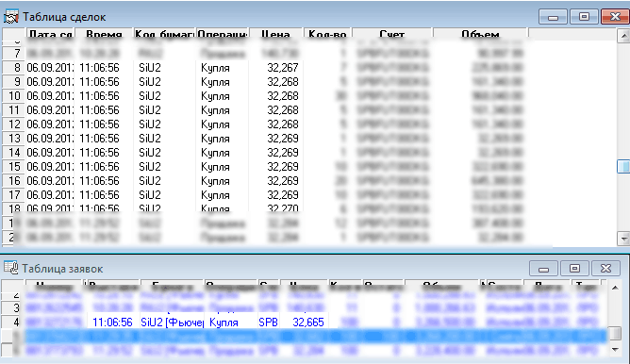The width and height of the screenshot is (630, 364).
Task: Click the Счет column header
Action: (392, 34)
